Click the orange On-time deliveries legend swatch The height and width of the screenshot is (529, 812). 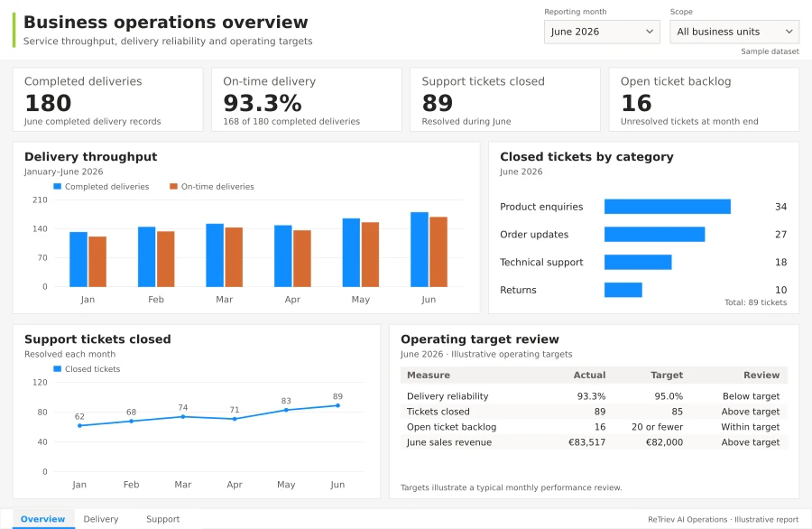173,187
